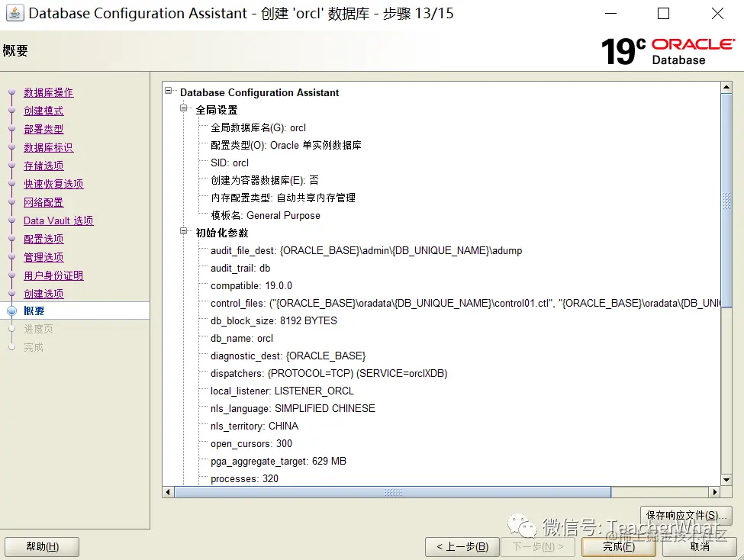Go to the 数据库操作 step

(x=48, y=92)
